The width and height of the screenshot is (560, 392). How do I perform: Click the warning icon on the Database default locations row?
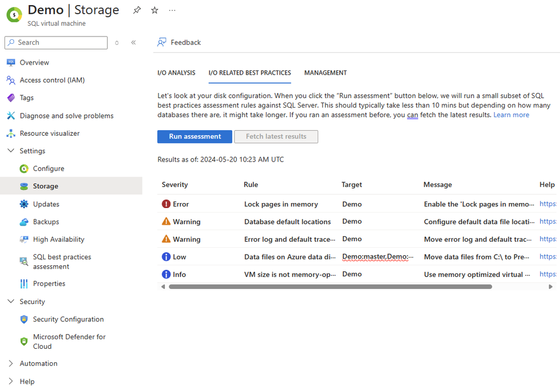pos(166,222)
